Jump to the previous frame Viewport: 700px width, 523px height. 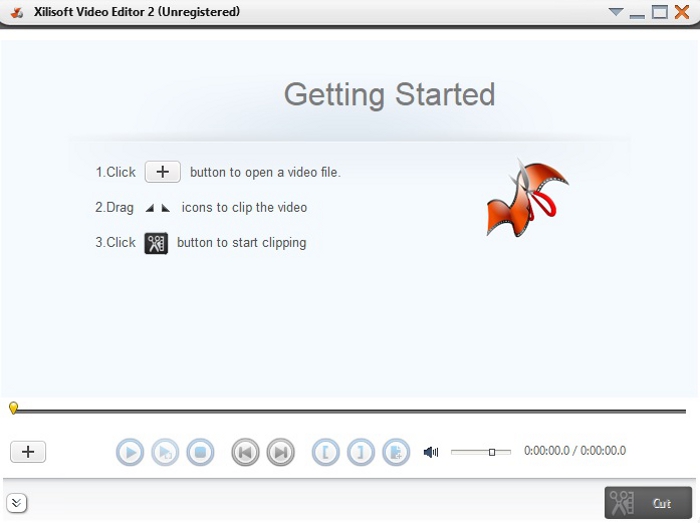coord(245,452)
